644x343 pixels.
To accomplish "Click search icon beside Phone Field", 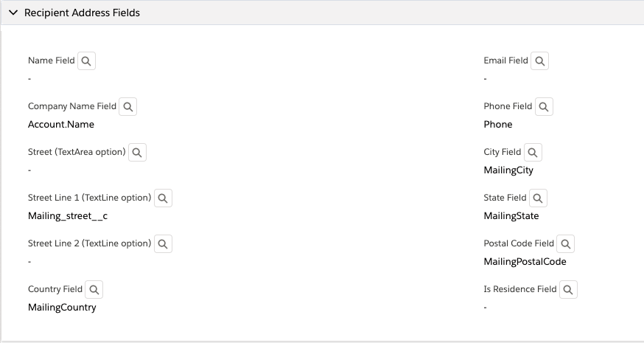I will 544,106.
